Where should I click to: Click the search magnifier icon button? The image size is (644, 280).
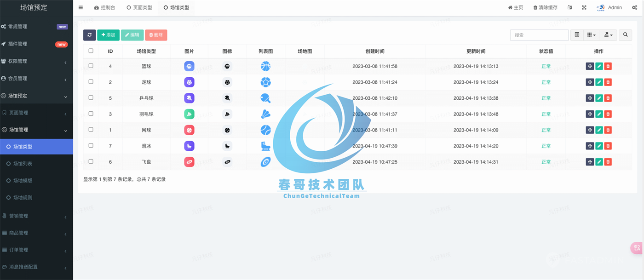point(625,35)
